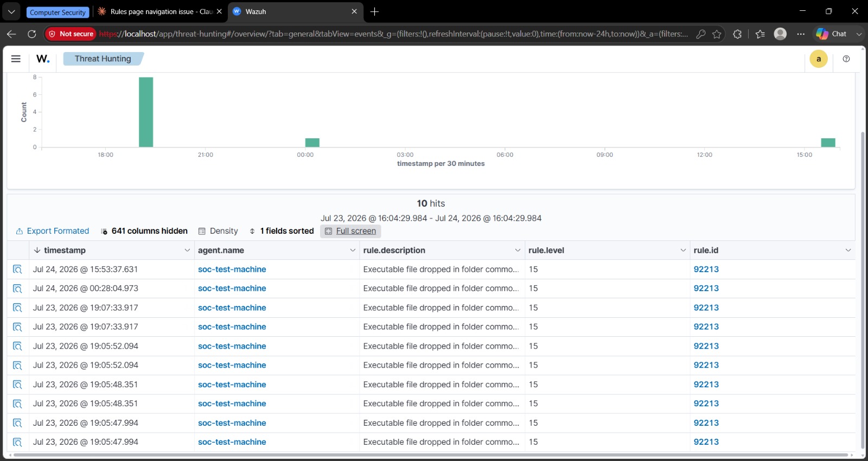The image size is (868, 461).
Task: Click rule.level value 15 in first row
Action: point(533,270)
